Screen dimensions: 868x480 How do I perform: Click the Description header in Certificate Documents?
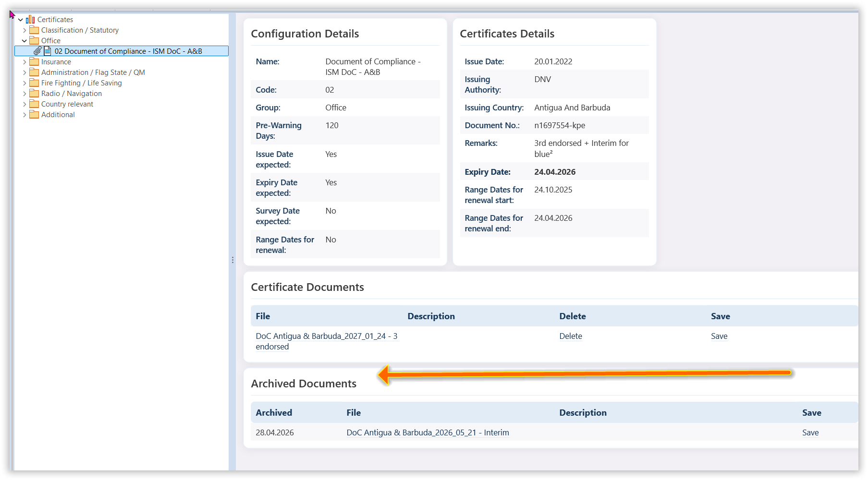tap(431, 316)
